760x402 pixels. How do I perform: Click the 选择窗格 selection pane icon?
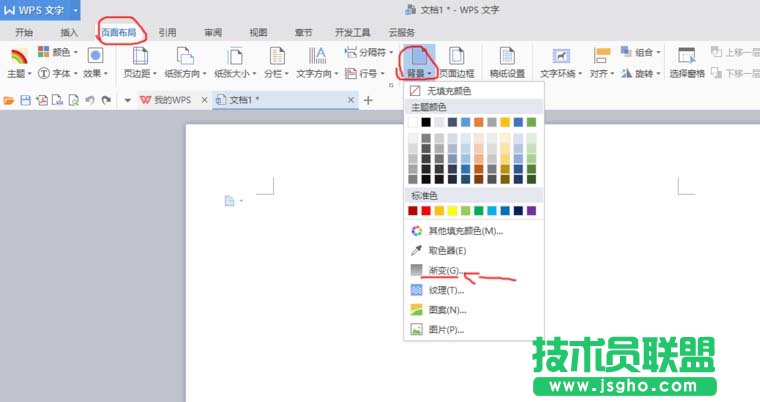[x=687, y=56]
